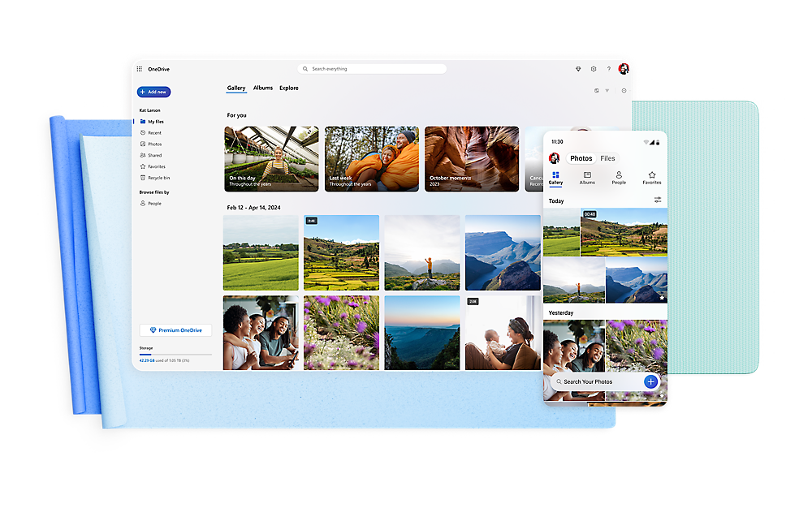Click the photo view icon in the gallery toolbar
This screenshot has height=521, width=812.
597,91
